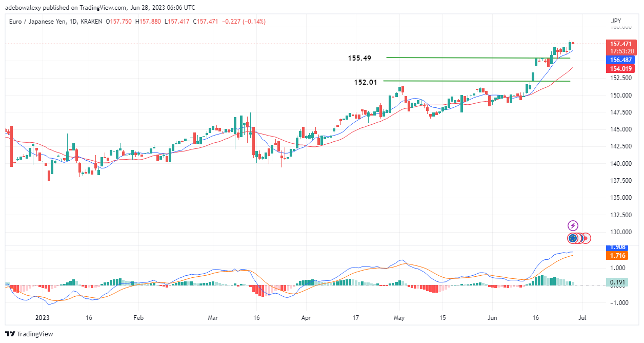The width and height of the screenshot is (644, 343).
Task: Click the JPY currency label on price axis
Action: 617,21
